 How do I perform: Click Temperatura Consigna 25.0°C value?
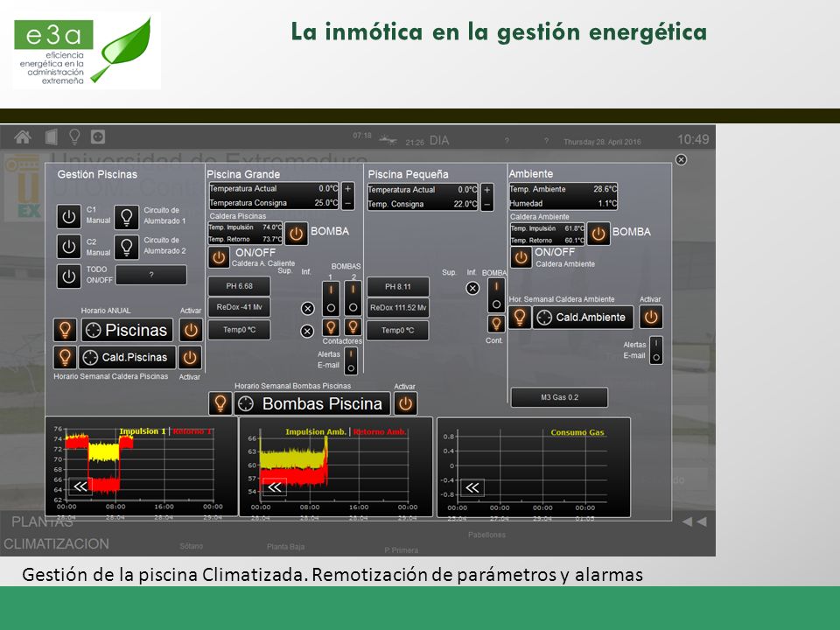coord(326,203)
